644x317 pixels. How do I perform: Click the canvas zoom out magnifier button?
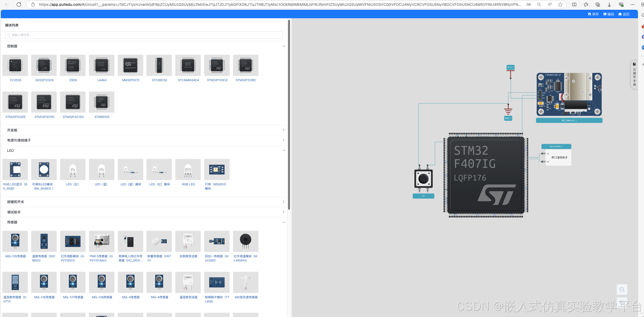click(x=622, y=290)
